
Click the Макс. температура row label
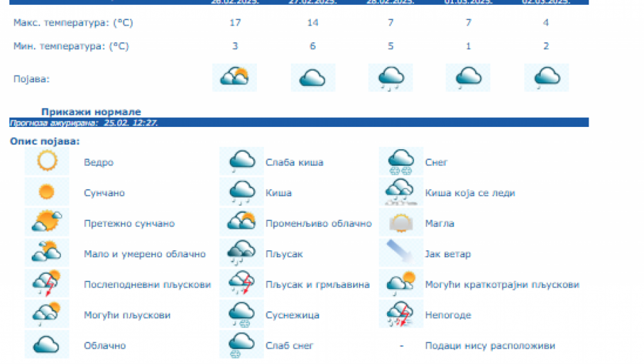pyautogui.click(x=73, y=23)
